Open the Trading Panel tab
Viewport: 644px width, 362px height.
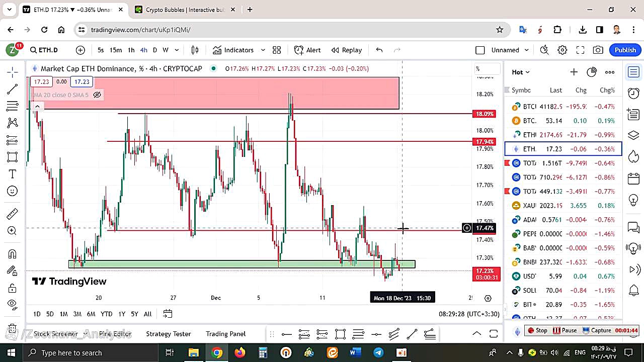coord(225,333)
